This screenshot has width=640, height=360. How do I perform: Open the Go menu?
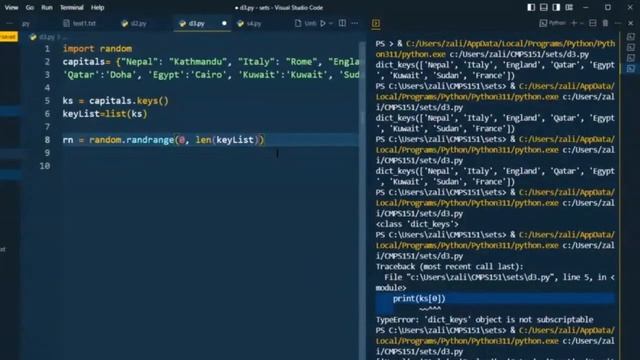click(x=30, y=7)
